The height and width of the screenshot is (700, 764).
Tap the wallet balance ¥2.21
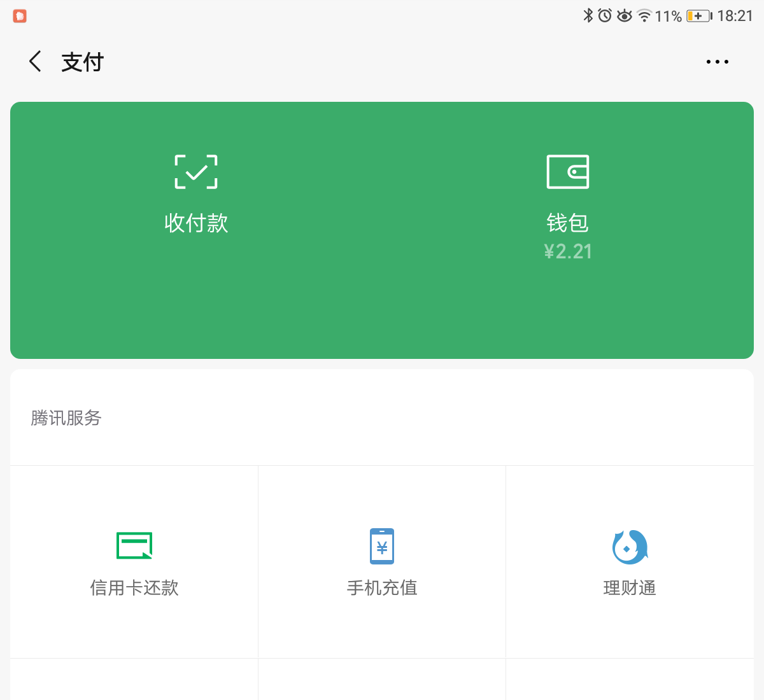pos(568,252)
